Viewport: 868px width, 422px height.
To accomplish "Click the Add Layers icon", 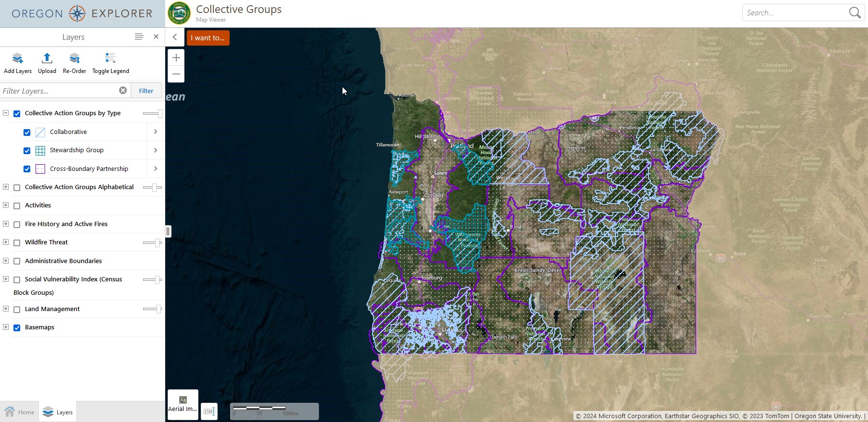I will 18,59.
